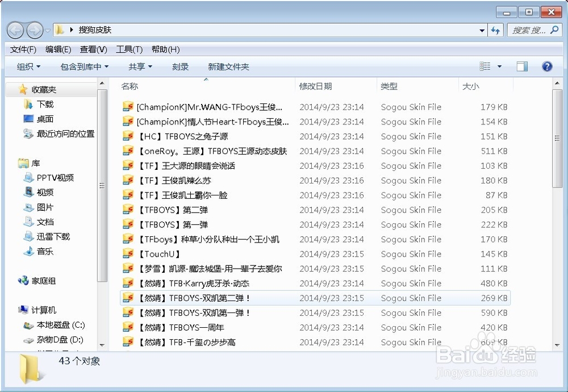Sort by 类型 column header
The height and width of the screenshot is (392, 568).
(x=389, y=86)
